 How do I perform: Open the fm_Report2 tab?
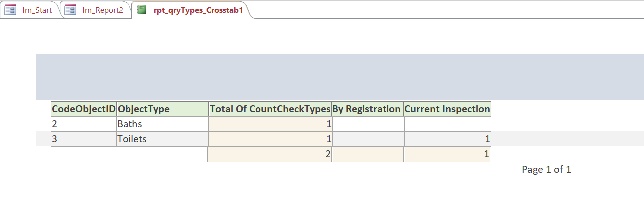pos(102,10)
